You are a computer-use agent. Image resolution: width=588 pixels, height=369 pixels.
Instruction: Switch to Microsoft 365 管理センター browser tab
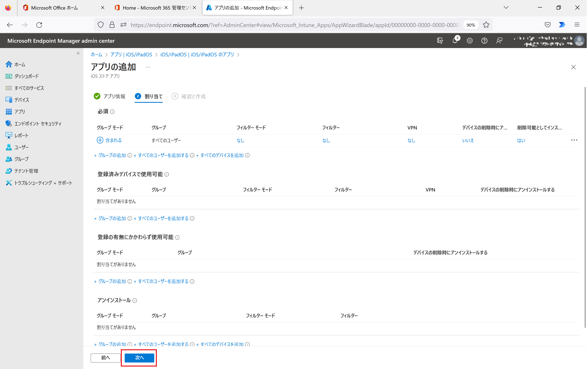pos(155,8)
